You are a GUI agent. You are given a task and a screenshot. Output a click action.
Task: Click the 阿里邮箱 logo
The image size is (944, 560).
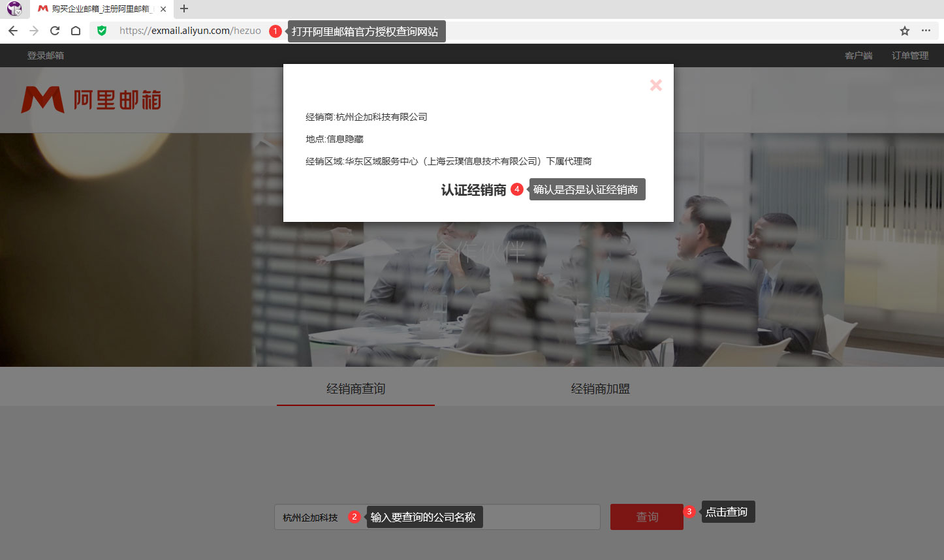pyautogui.click(x=91, y=100)
